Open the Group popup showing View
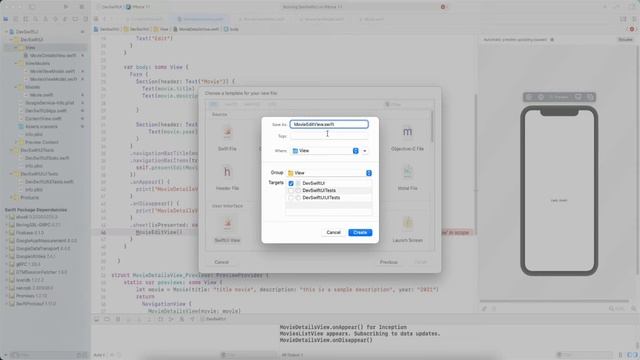The width and height of the screenshot is (640, 360). point(329,173)
